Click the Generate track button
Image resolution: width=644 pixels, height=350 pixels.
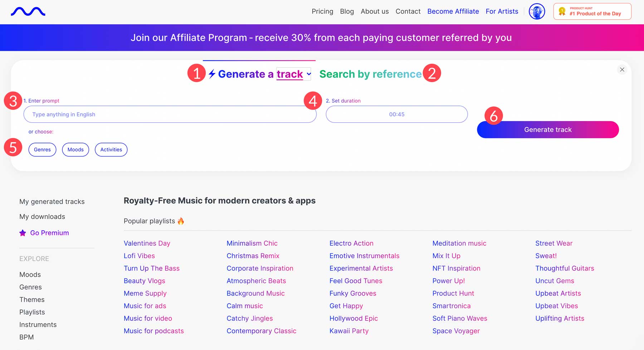point(547,129)
